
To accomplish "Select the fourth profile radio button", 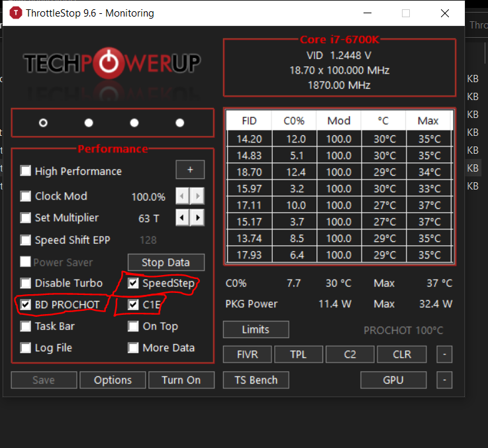I will pos(179,123).
